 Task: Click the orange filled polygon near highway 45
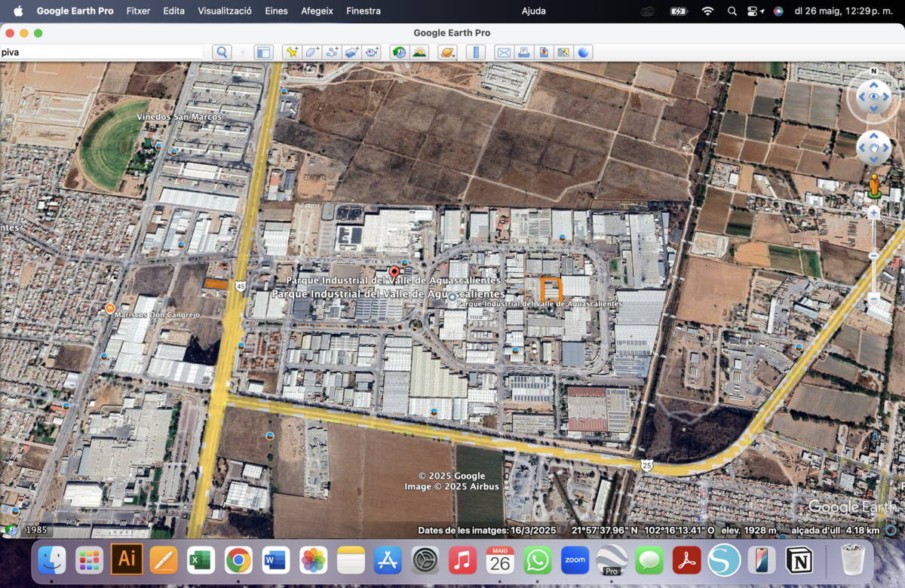click(216, 283)
